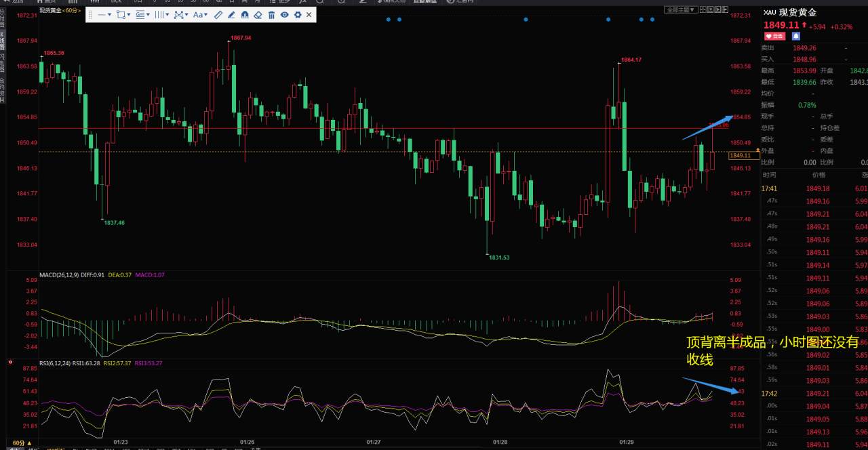
Task: Open drawing toolbar settings gear
Action: coord(298,15)
